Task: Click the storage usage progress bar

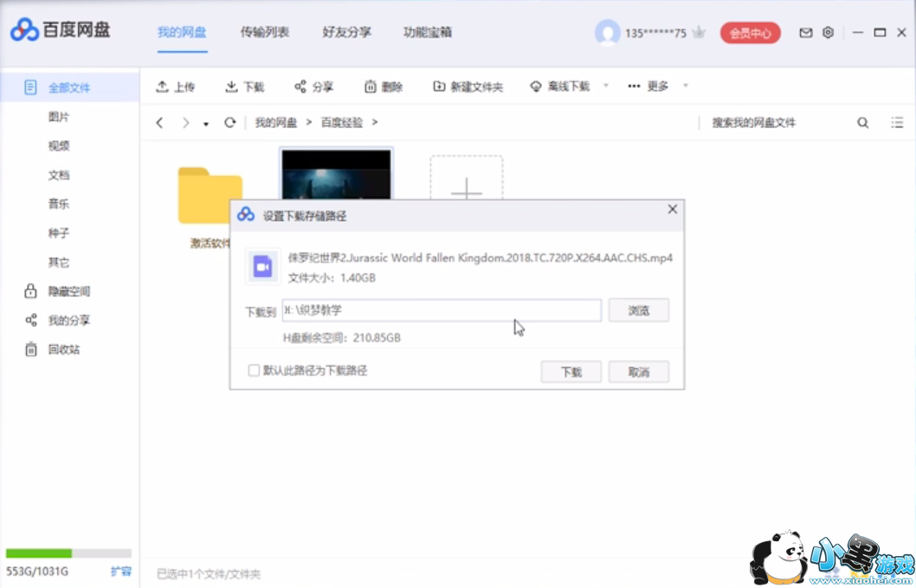Action: pos(69,553)
